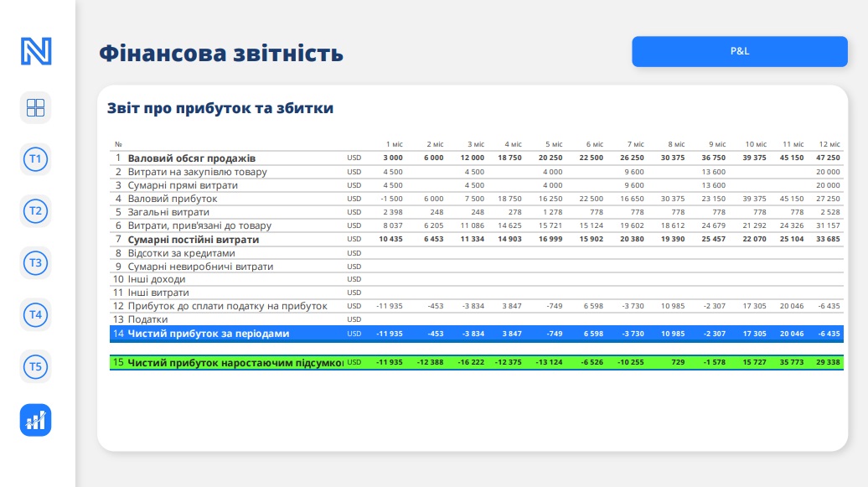This screenshot has height=487, width=868.
Task: Select the "33 685" total fixed costs value
Action: point(828,240)
